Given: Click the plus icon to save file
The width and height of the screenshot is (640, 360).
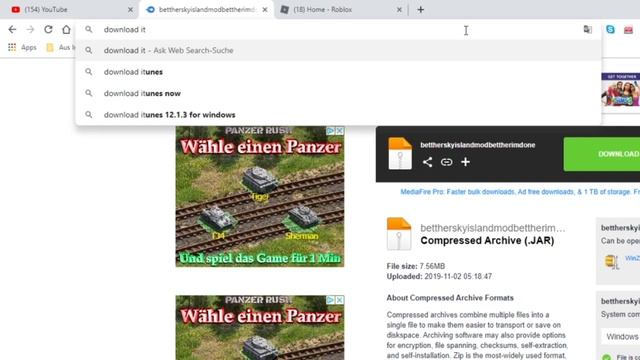Looking at the screenshot, I should point(465,162).
